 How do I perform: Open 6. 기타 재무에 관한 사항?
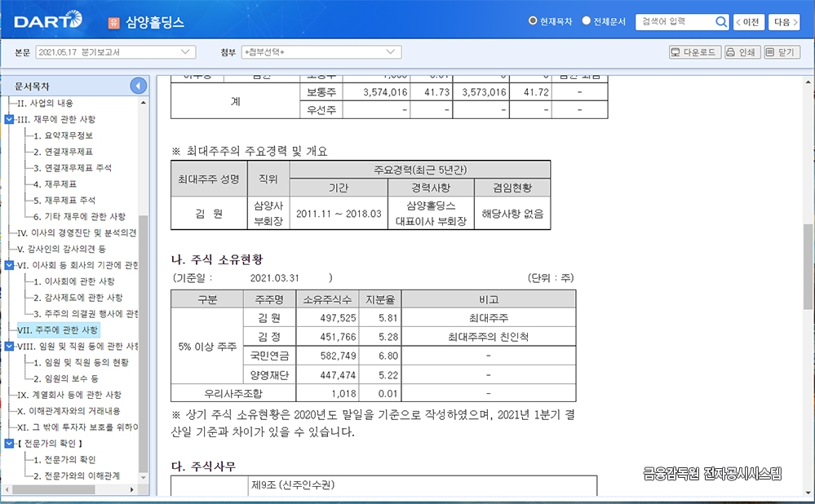[79, 216]
